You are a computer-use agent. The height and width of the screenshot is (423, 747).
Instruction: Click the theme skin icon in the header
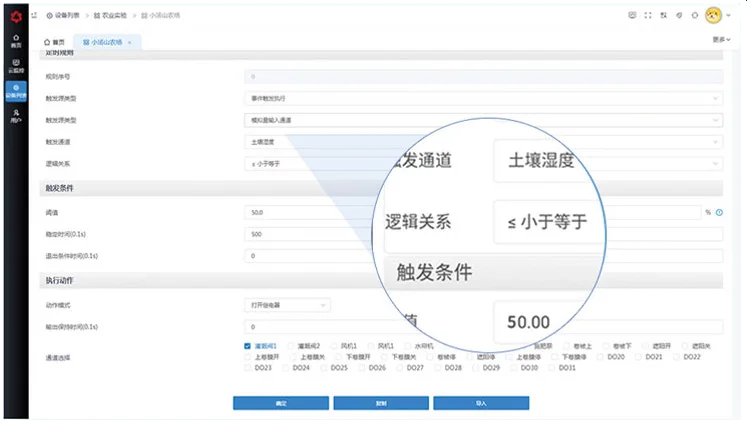point(679,15)
